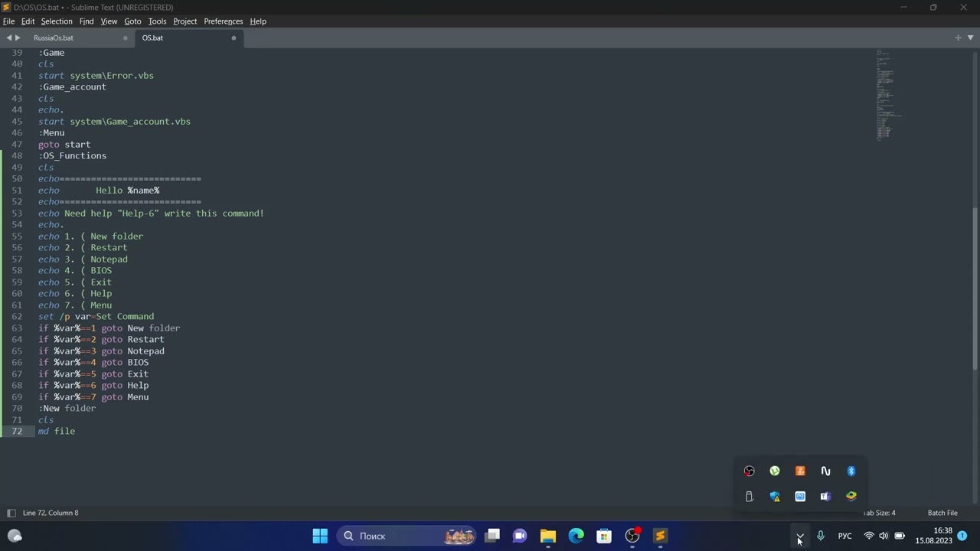Image resolution: width=980 pixels, height=551 pixels.
Task: Click the orange square tray overflow icon
Action: (x=800, y=471)
